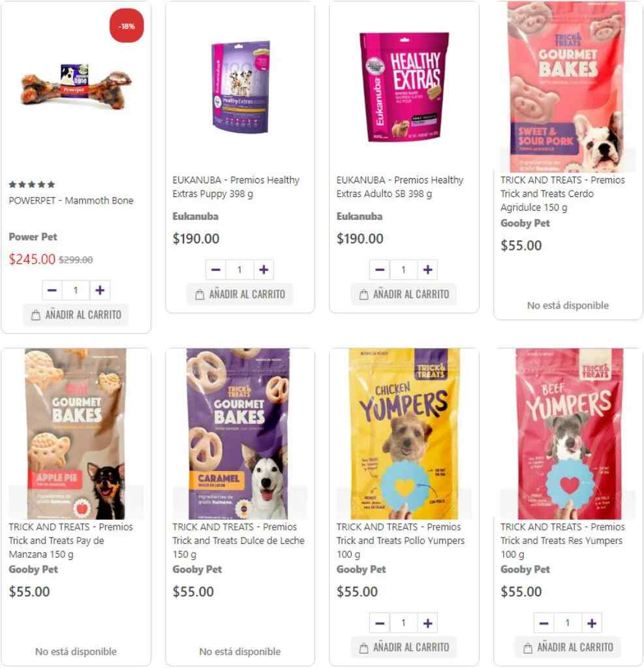644x668 pixels.
Task: Click plus icon for Eukanuba Healthy Extras Puppy
Action: pos(264,269)
